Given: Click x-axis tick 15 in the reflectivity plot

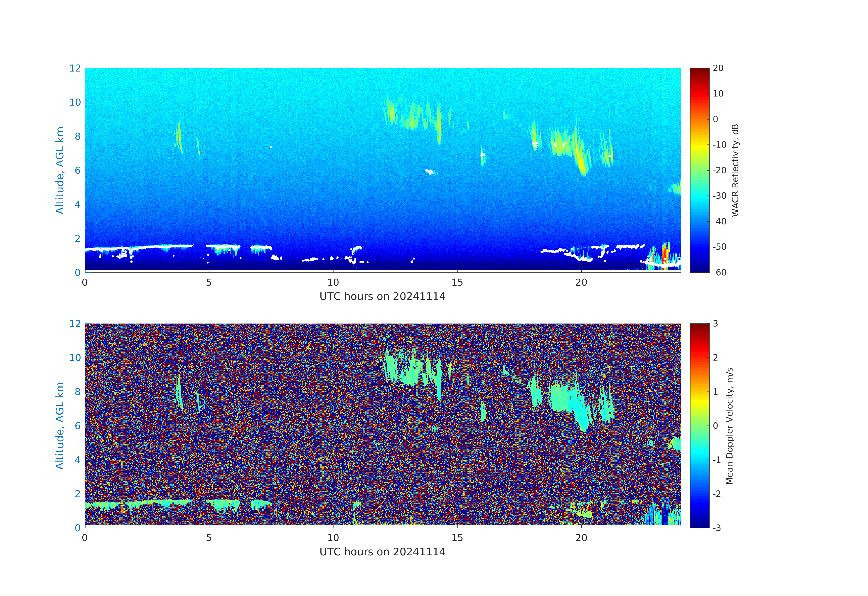Looking at the screenshot, I should point(457,282).
